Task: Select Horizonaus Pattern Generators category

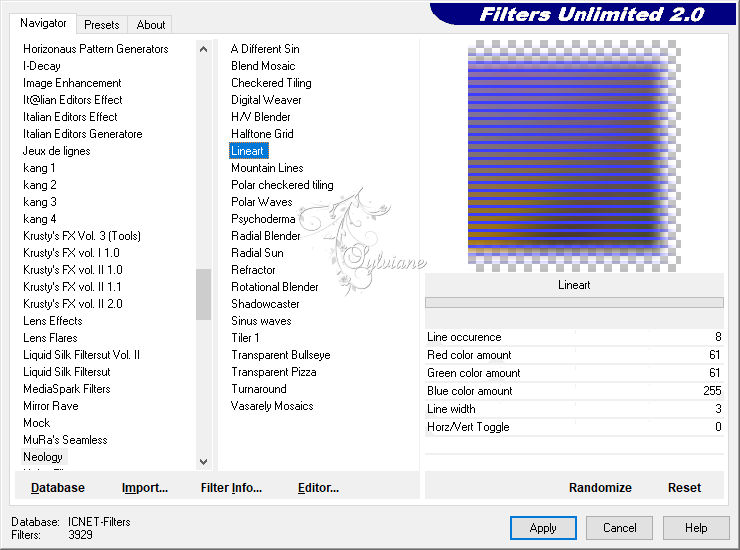Action: (x=95, y=49)
